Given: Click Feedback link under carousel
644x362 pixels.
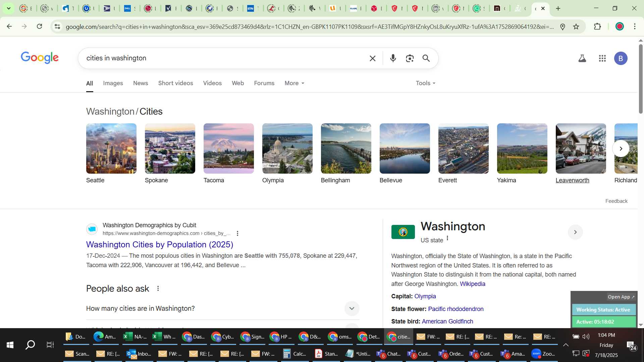Looking at the screenshot, I should (616, 201).
